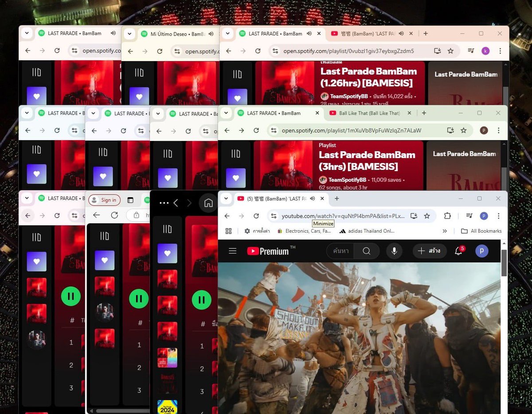Open Liked Songs heart in 3hrs playlist window
Image resolution: width=532 pixels, height=414 pixels.
[235, 178]
